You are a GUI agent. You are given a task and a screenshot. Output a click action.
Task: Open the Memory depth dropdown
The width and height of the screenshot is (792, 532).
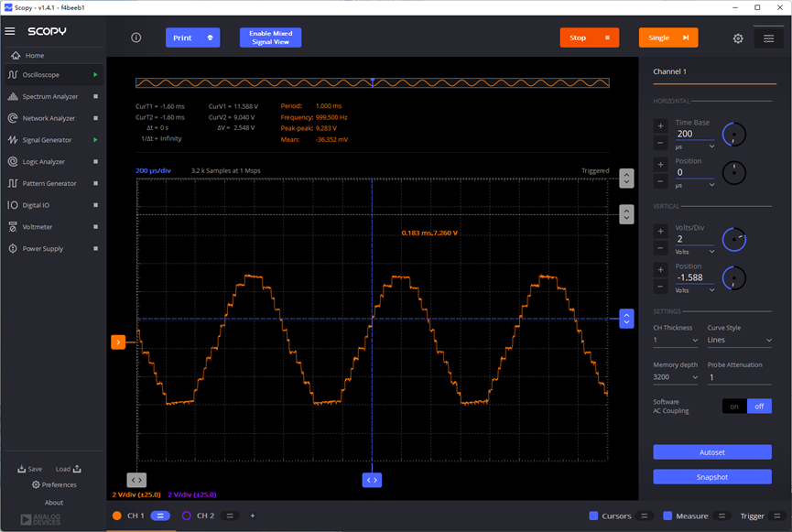click(x=676, y=377)
